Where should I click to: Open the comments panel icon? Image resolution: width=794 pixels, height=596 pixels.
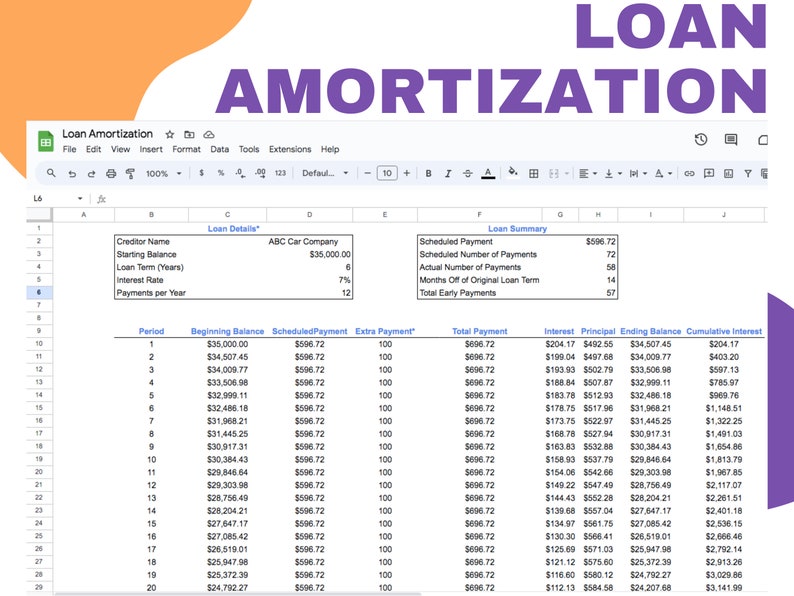click(731, 139)
